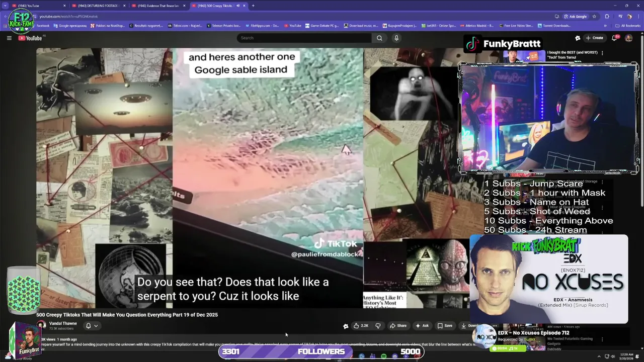The image size is (644, 362).
Task: Click the Create button
Action: tap(594, 38)
